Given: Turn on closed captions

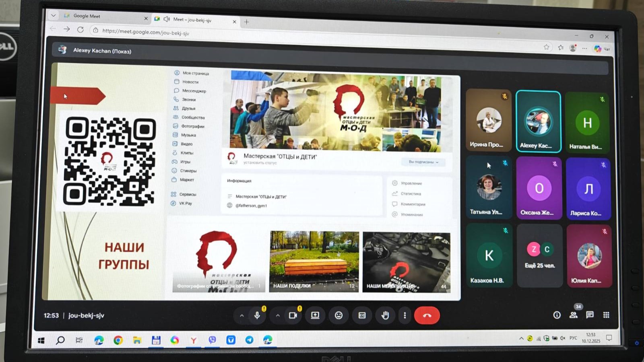Looking at the screenshot, I should pos(362,315).
